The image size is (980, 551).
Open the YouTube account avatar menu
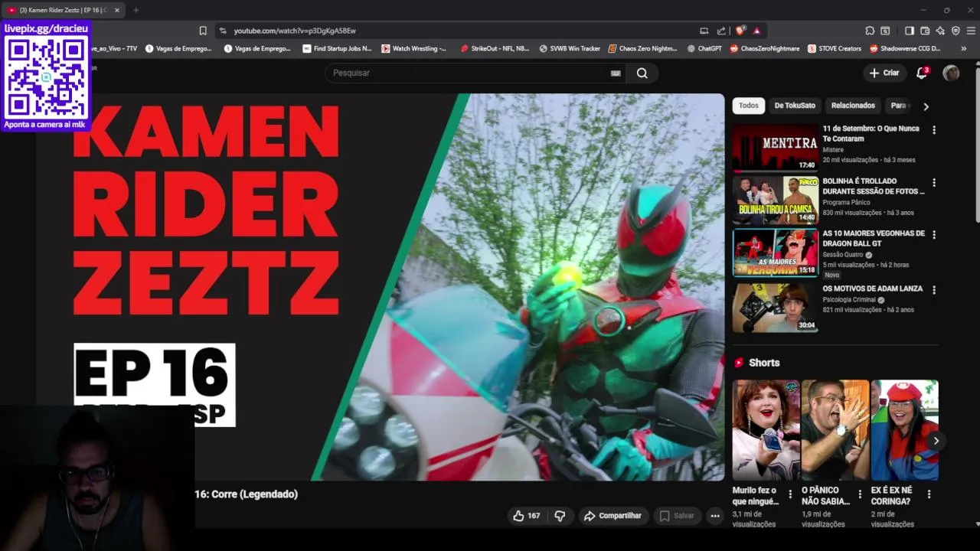tap(951, 73)
